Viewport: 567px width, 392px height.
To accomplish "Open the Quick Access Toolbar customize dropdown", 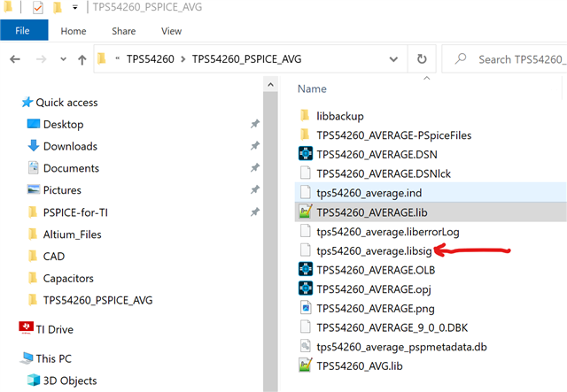I will [x=74, y=7].
